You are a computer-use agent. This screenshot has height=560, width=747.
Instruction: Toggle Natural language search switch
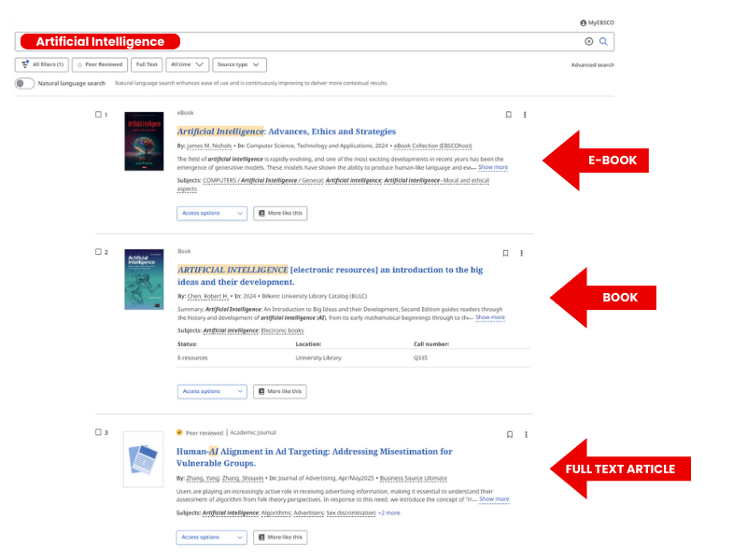[x=24, y=83]
